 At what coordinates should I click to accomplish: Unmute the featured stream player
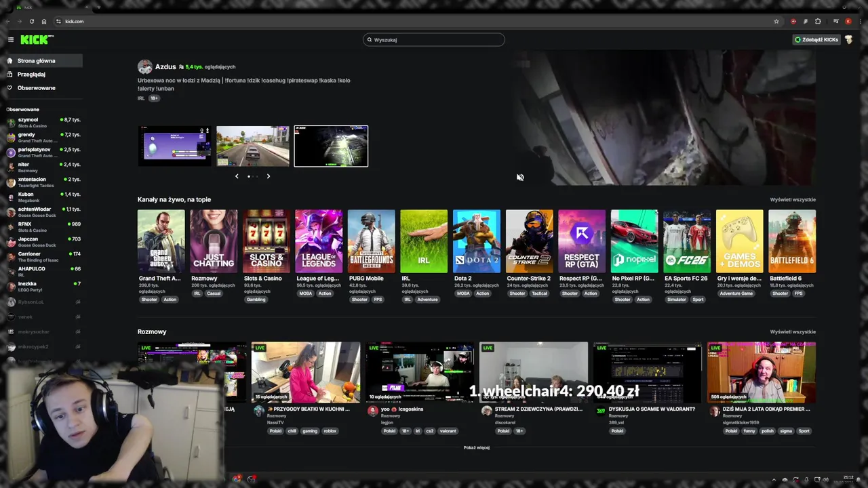pos(520,177)
